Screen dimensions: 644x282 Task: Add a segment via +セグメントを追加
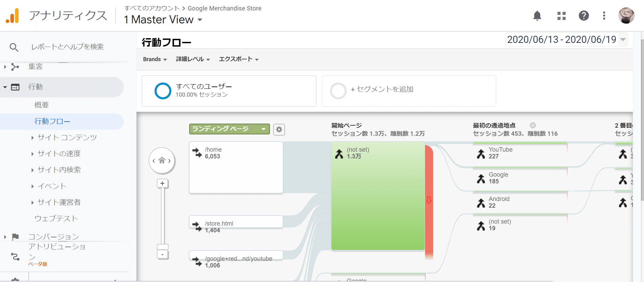(x=409, y=91)
